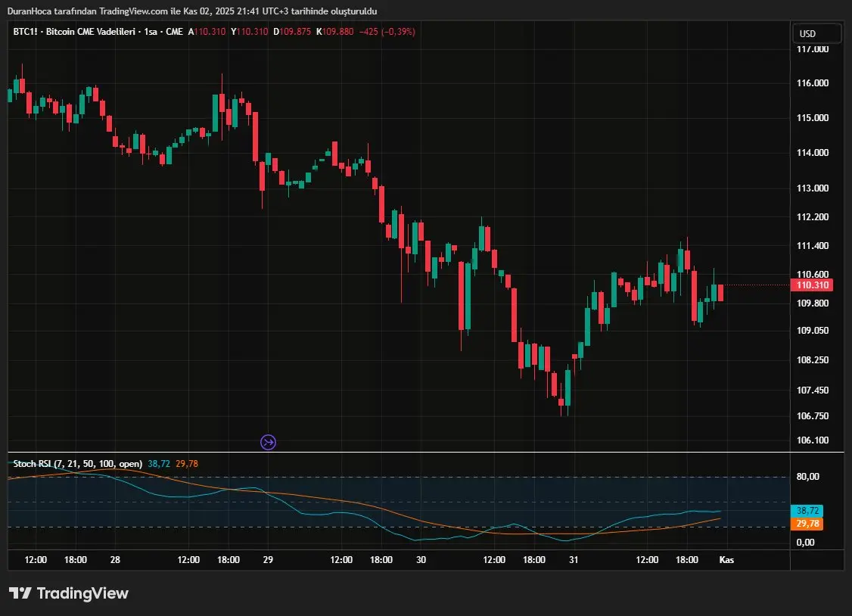Click the red 110.310 current price label

pos(813,285)
